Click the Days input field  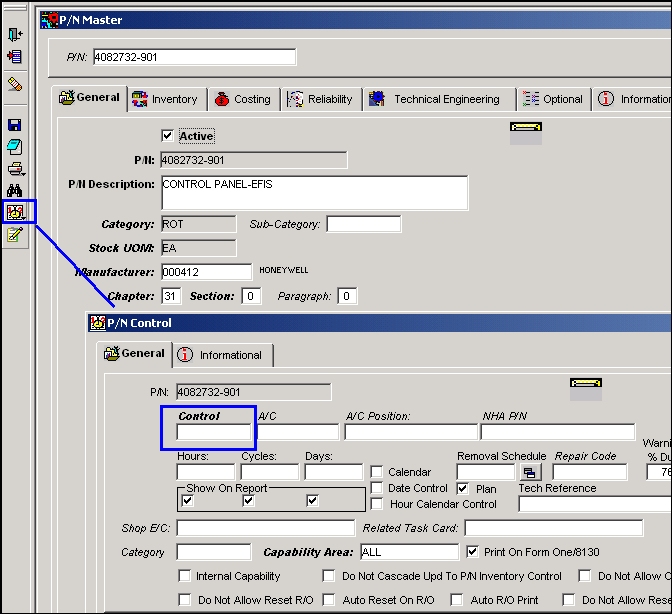pyautogui.click(x=333, y=472)
